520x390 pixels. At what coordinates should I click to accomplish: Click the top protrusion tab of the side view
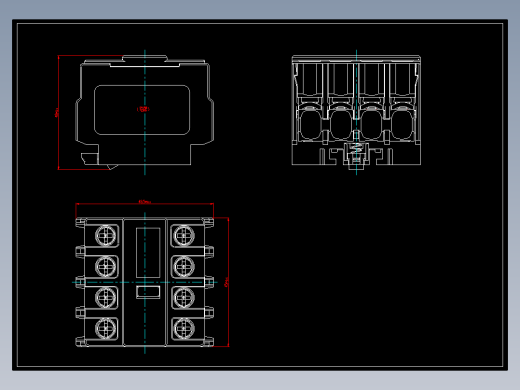tap(145, 58)
